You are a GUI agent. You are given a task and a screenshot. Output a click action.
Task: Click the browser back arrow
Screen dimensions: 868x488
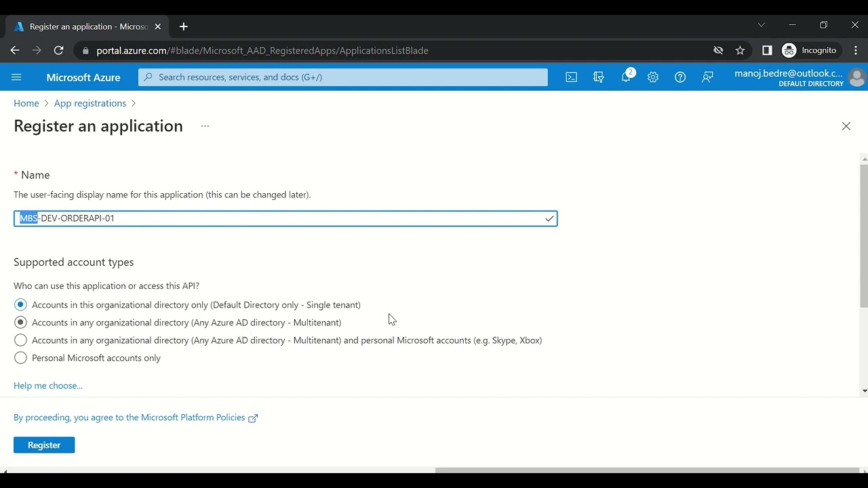(x=15, y=50)
